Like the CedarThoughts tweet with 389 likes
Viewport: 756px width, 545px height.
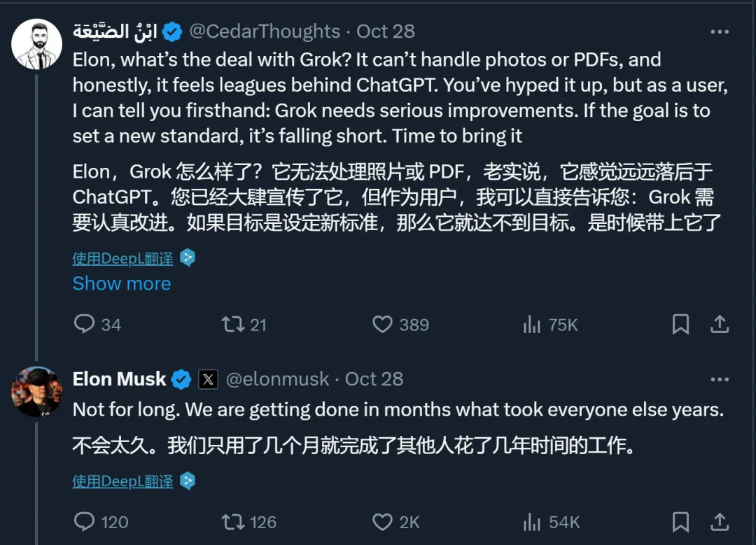382,324
